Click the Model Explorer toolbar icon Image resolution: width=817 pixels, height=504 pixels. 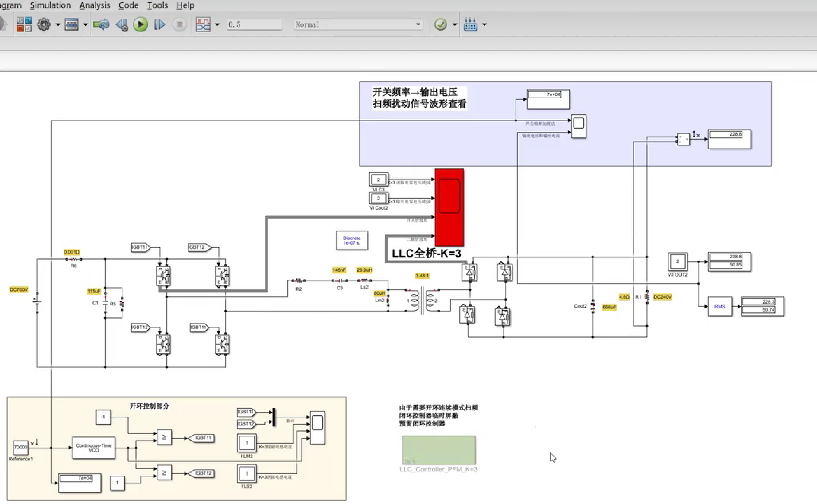[71, 24]
